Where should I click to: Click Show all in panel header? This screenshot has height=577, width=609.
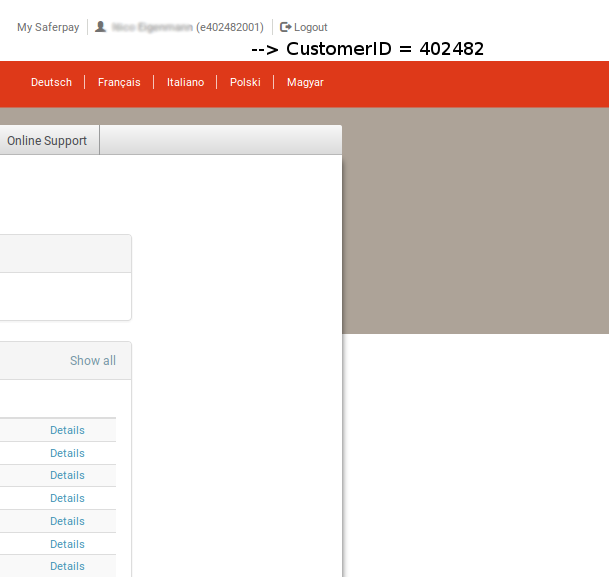(93, 361)
